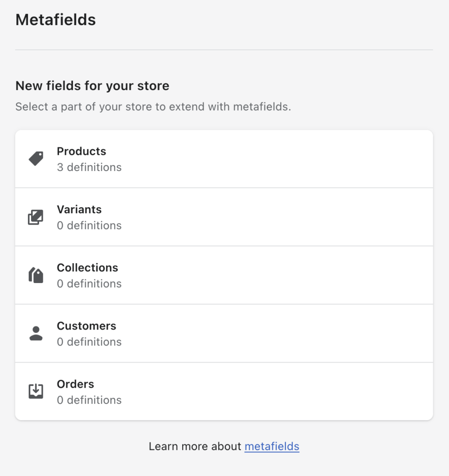The height and width of the screenshot is (476, 449).
Task: Select the '3 definitions' text under Products
Action: (89, 167)
